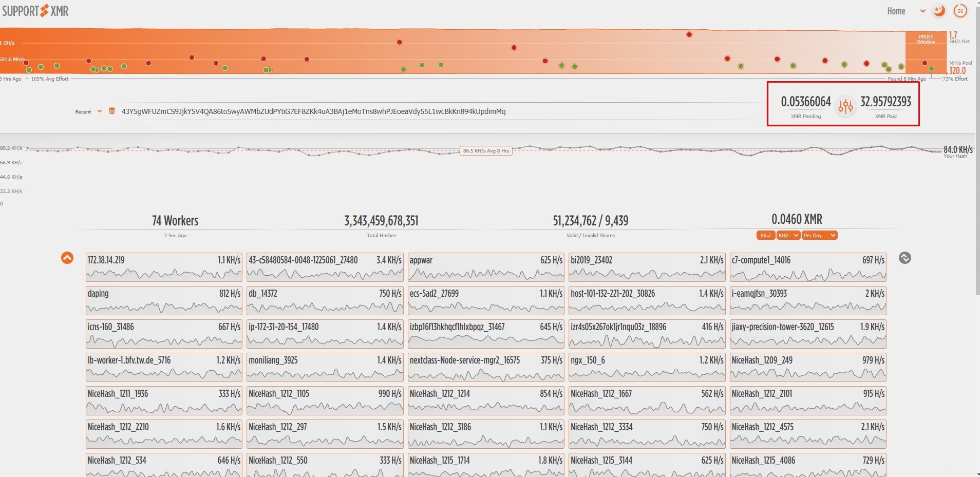Click the 86.5 KH/s Avg 8 Hrs label
980x477 pixels.
pos(486,151)
